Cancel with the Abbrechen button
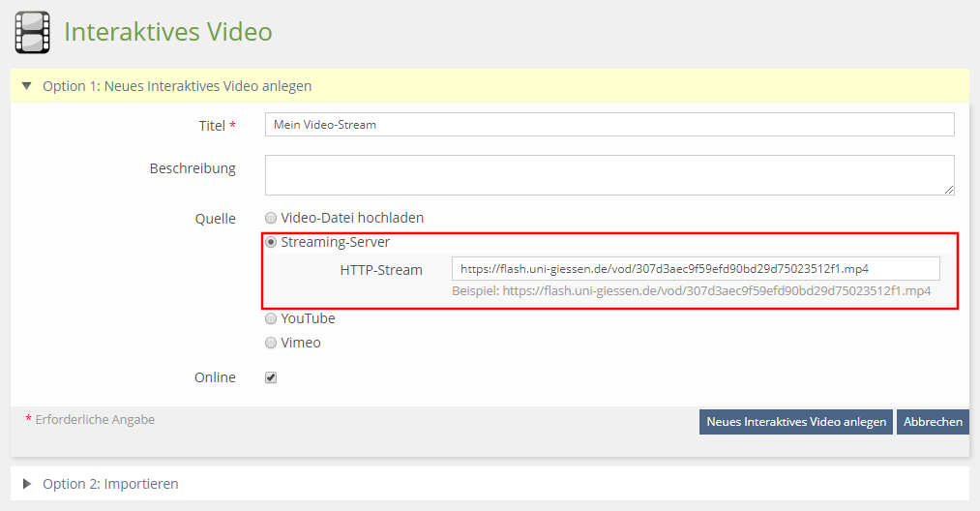980x511 pixels. pos(933,422)
